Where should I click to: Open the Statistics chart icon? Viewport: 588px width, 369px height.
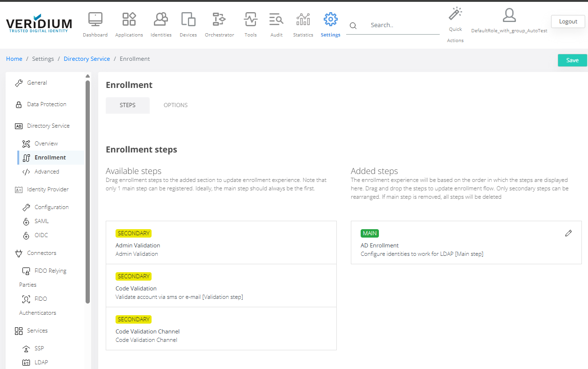tap(303, 19)
